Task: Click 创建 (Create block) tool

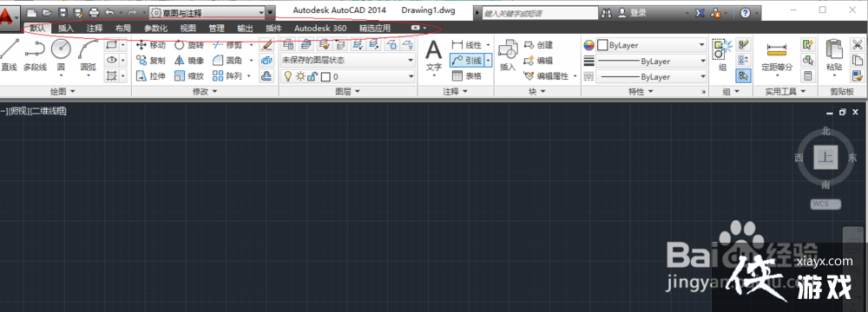Action: pyautogui.click(x=539, y=45)
